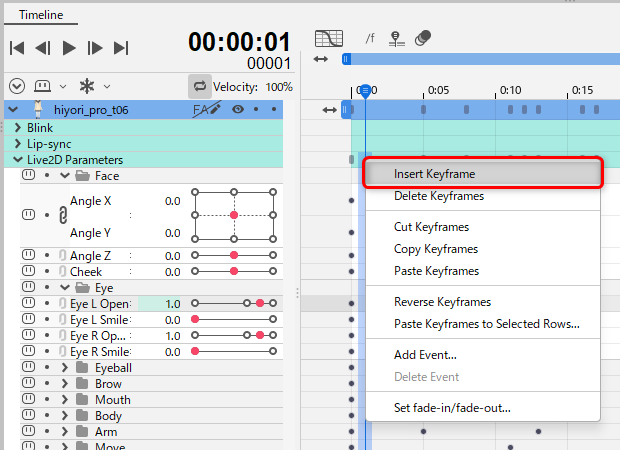Jump to the first frame of the timeline
This screenshot has width=620, height=450.
coord(17,47)
